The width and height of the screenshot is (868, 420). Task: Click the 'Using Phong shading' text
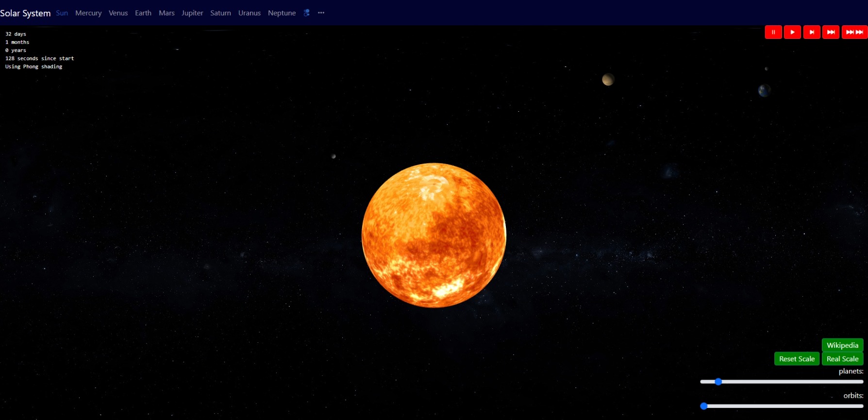tap(33, 67)
